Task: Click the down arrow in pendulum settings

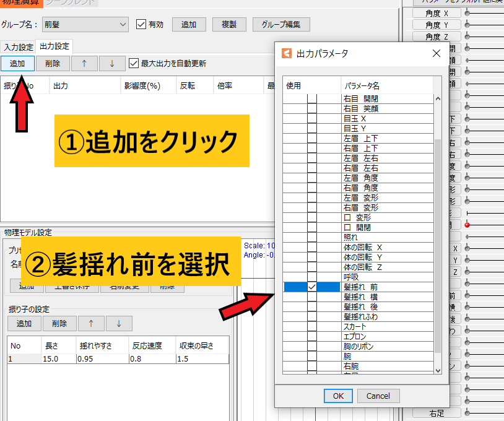Action: (118, 323)
